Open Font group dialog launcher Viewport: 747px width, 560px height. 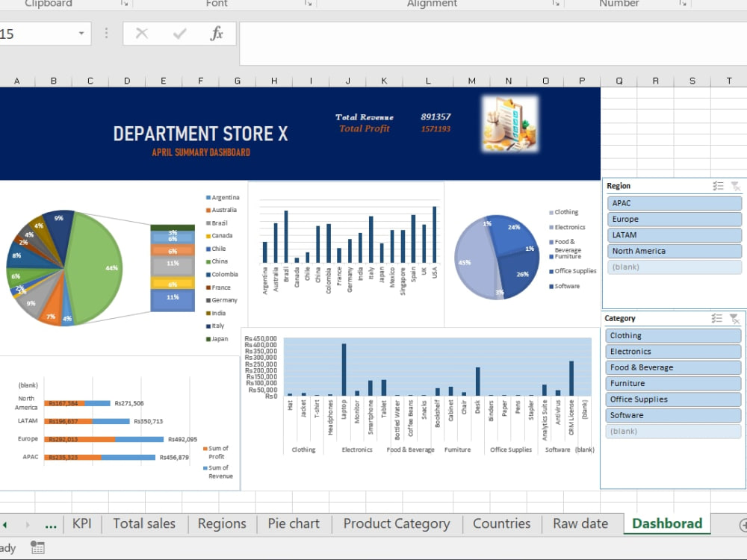click(x=308, y=3)
